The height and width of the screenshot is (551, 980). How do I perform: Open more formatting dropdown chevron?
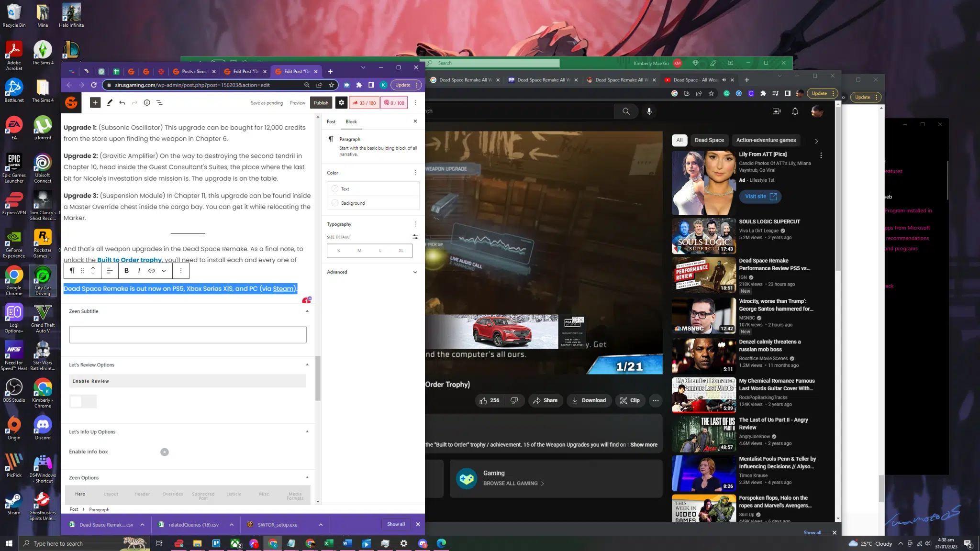(x=164, y=271)
